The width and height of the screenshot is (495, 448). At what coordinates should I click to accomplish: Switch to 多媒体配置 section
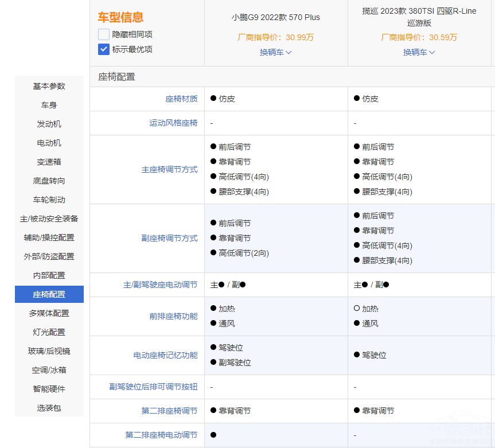[x=49, y=313]
